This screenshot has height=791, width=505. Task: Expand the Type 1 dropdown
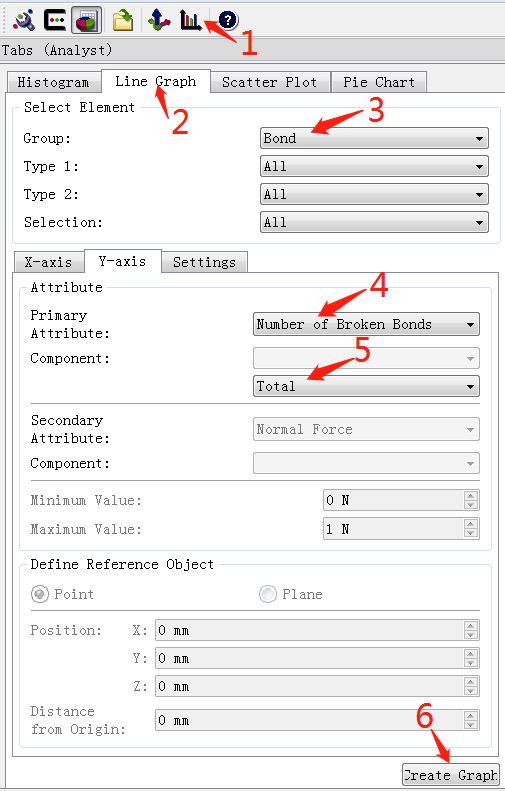(374, 166)
